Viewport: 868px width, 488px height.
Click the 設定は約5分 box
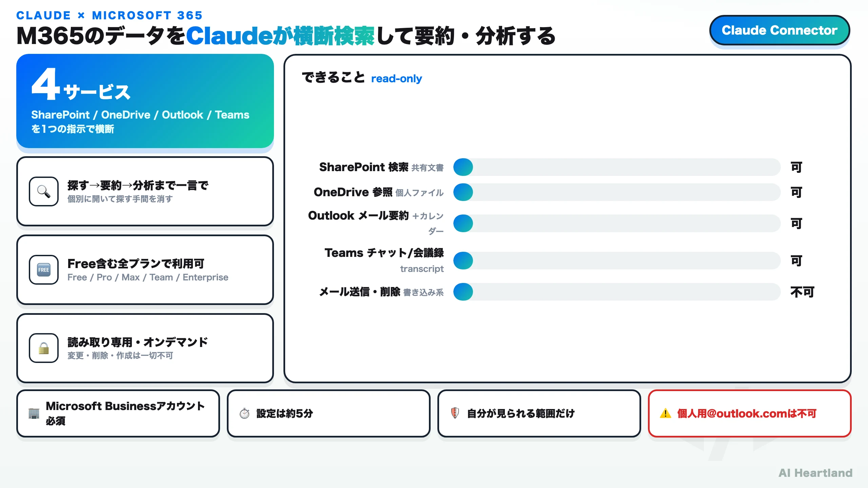(329, 413)
